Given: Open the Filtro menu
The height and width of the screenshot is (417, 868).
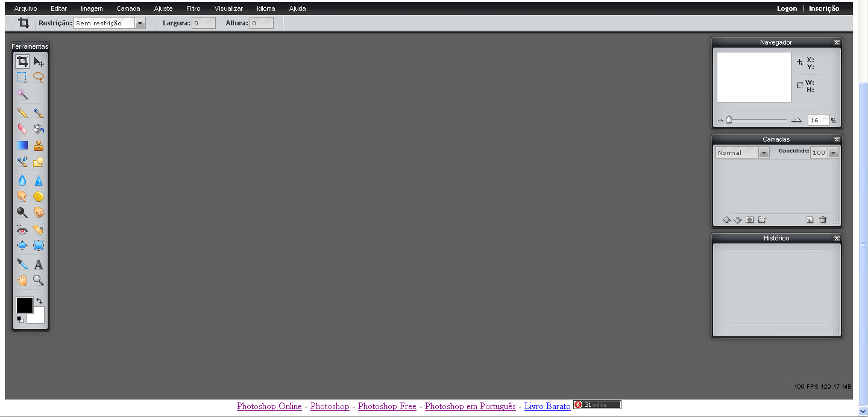Looking at the screenshot, I should tap(193, 8).
